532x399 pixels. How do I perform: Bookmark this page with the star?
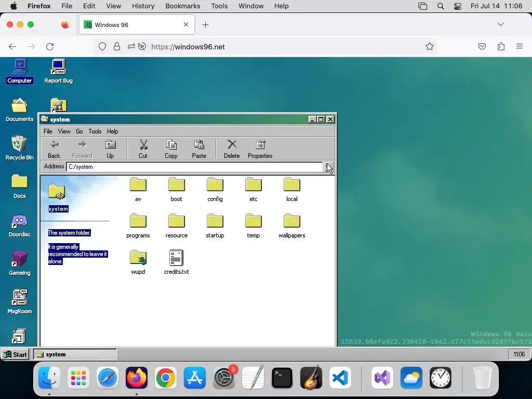pyautogui.click(x=430, y=46)
